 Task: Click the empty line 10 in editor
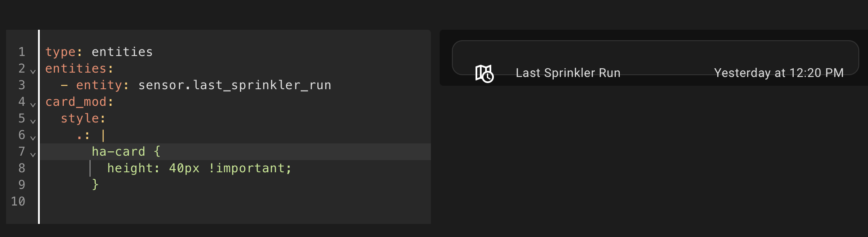tap(175, 202)
